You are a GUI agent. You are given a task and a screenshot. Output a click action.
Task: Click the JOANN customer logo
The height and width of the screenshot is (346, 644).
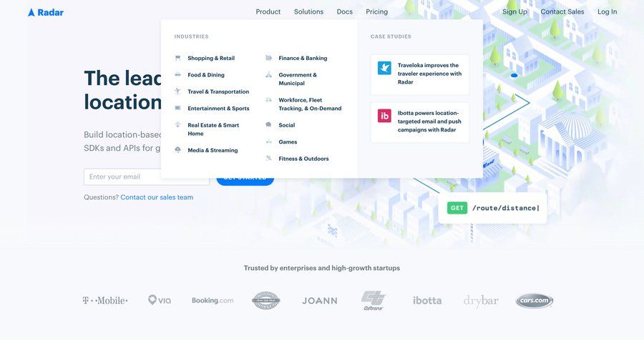tap(320, 301)
